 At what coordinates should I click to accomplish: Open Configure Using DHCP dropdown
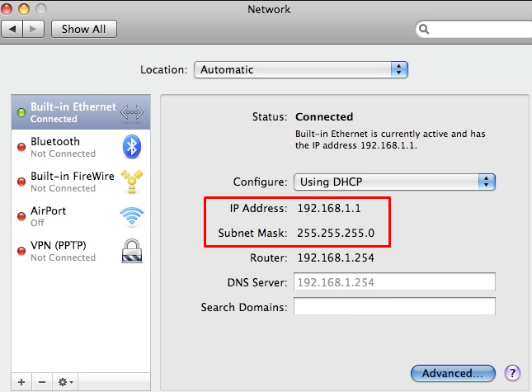pos(394,182)
